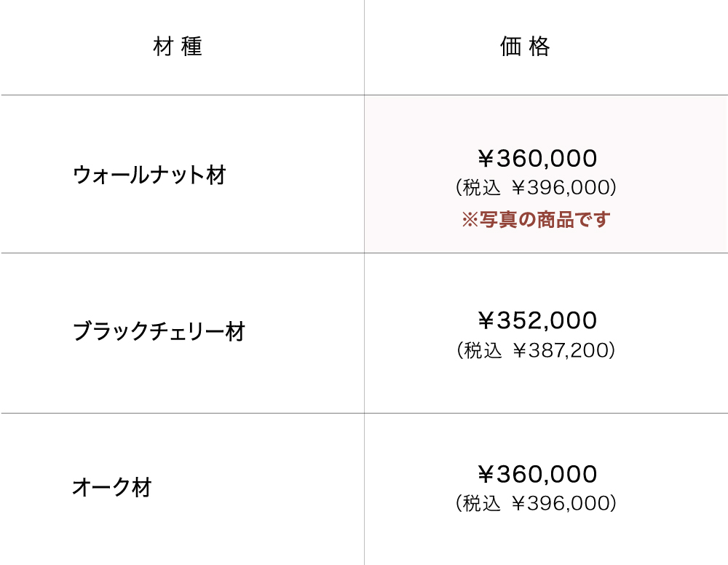Click the 税込 label in the ブラックチェリー材 row

point(483,350)
